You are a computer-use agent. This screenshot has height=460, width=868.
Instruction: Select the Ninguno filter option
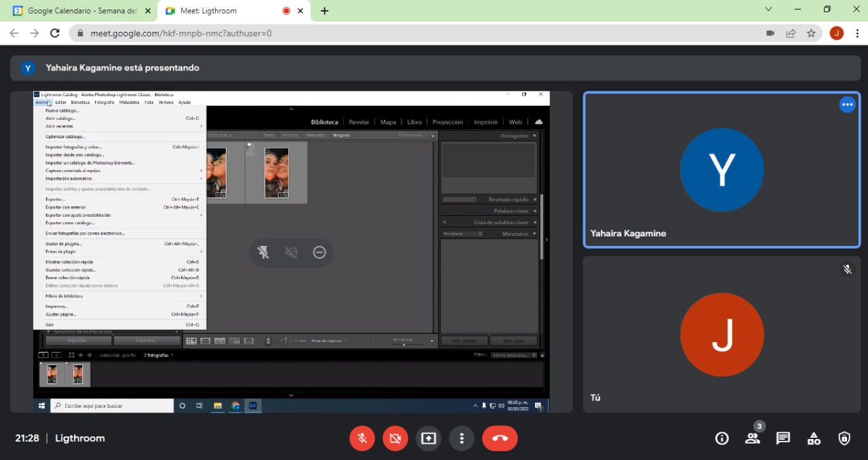(x=341, y=135)
